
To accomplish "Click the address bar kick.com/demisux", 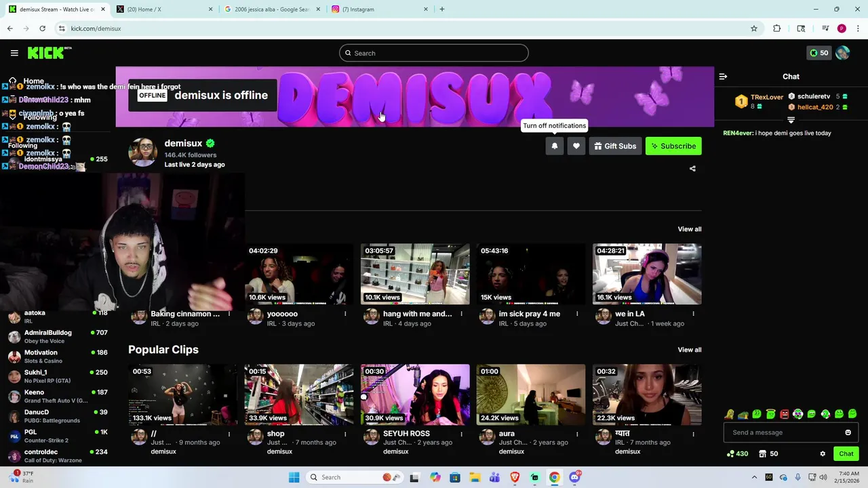I will [407, 28].
